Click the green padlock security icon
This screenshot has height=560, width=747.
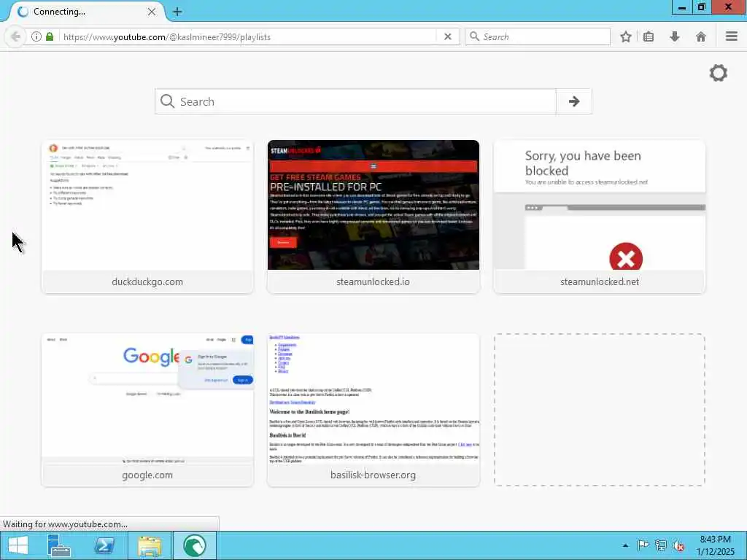pos(50,36)
